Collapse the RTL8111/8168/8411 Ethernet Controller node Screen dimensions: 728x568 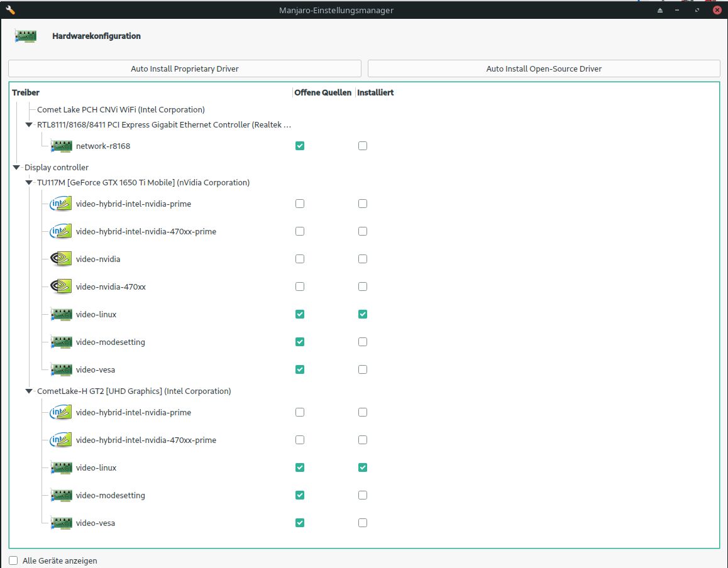coord(29,125)
